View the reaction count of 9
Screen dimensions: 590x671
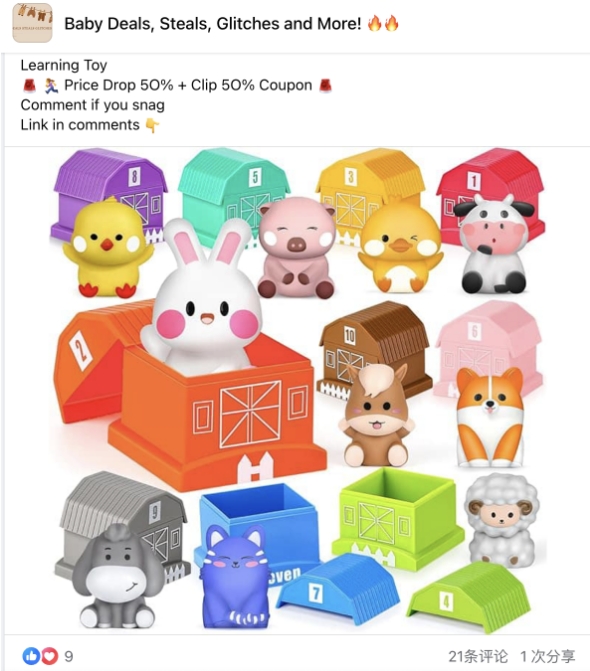click(x=69, y=656)
